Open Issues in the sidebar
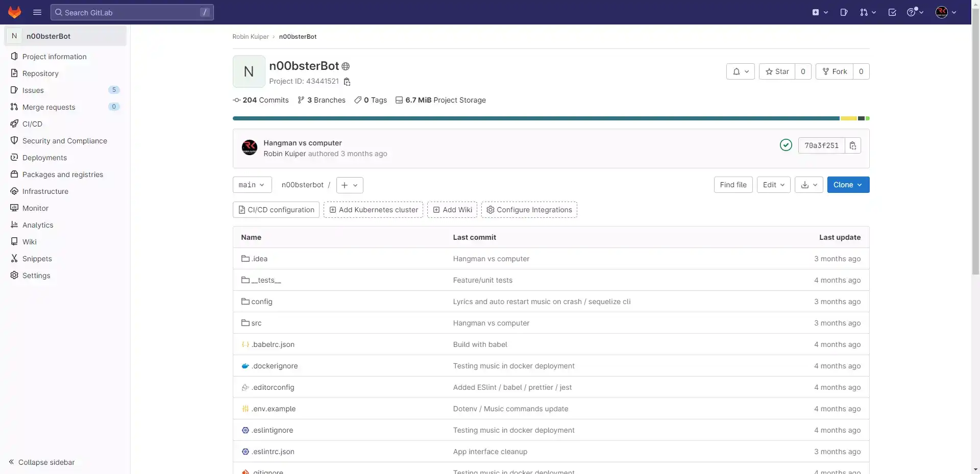Screen dimensions: 980x474 click(x=65, y=90)
